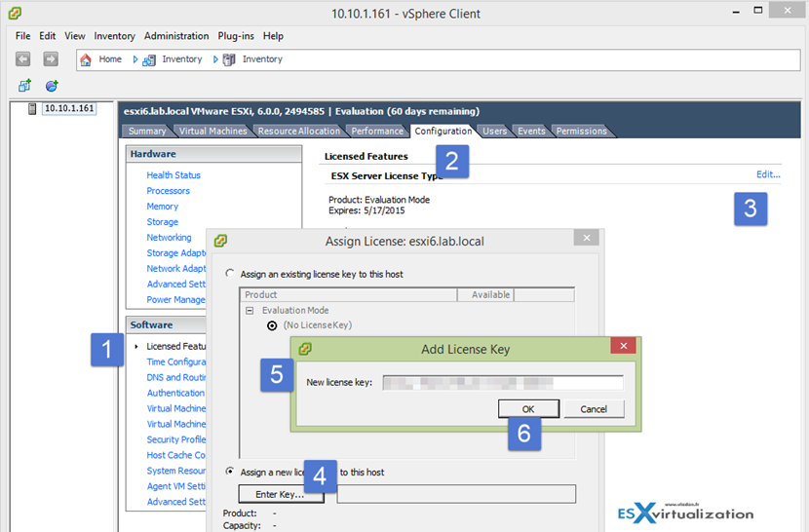Click the globe toolbar icon with plus
Image resolution: width=809 pixels, height=532 pixels.
click(52, 86)
